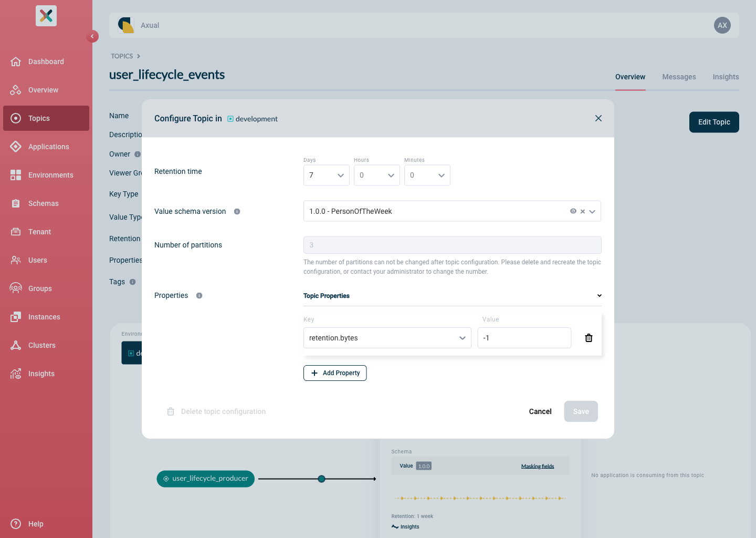Image resolution: width=756 pixels, height=538 pixels.
Task: Open the Masking fields link
Action: [x=538, y=466]
